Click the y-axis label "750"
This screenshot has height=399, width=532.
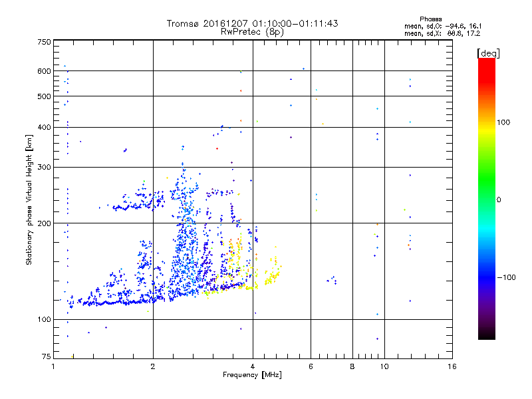coord(44,42)
